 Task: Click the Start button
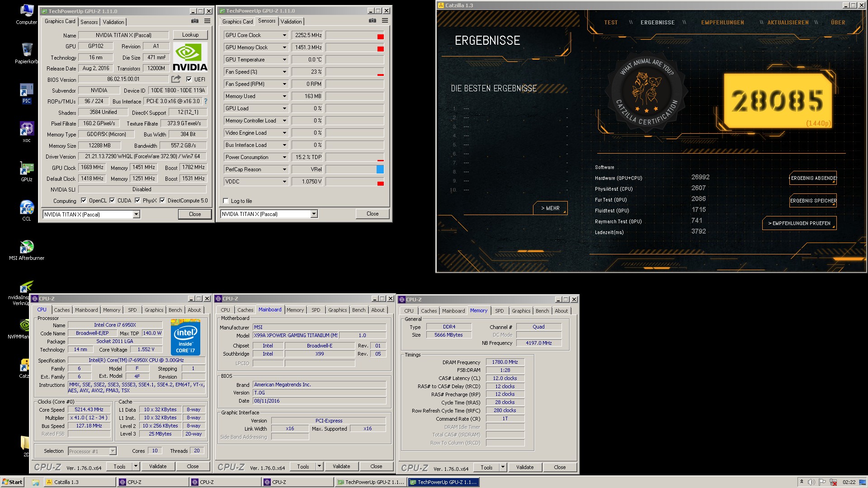coord(12,482)
